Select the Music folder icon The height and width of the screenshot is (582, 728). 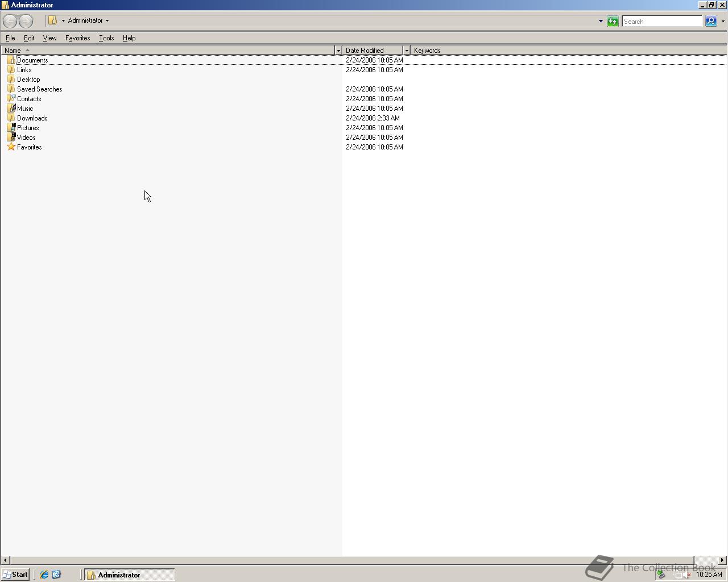pyautogui.click(x=11, y=108)
